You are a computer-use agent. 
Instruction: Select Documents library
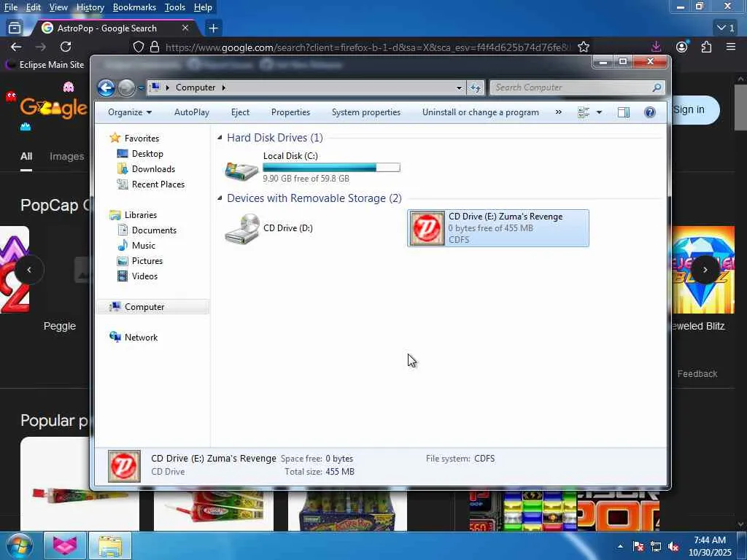(154, 230)
